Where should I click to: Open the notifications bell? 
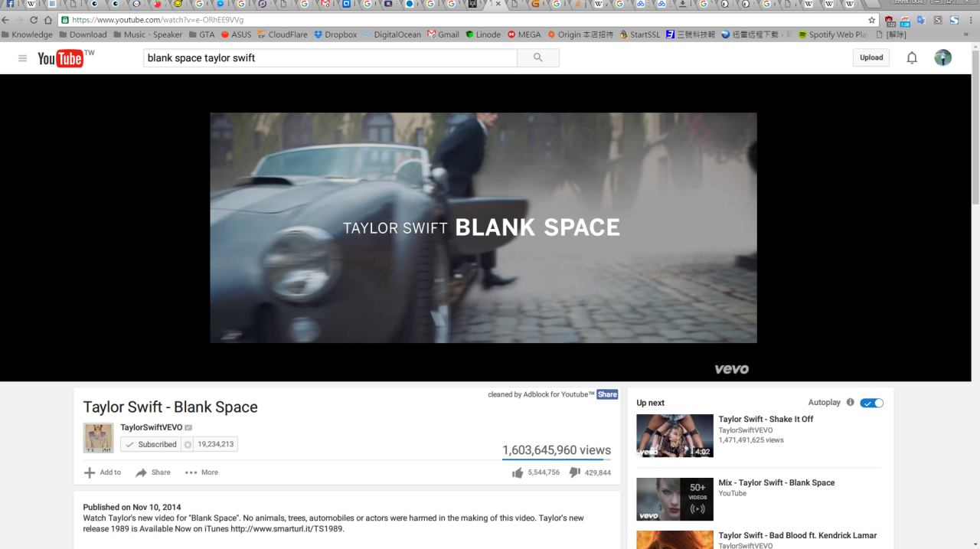tap(912, 58)
